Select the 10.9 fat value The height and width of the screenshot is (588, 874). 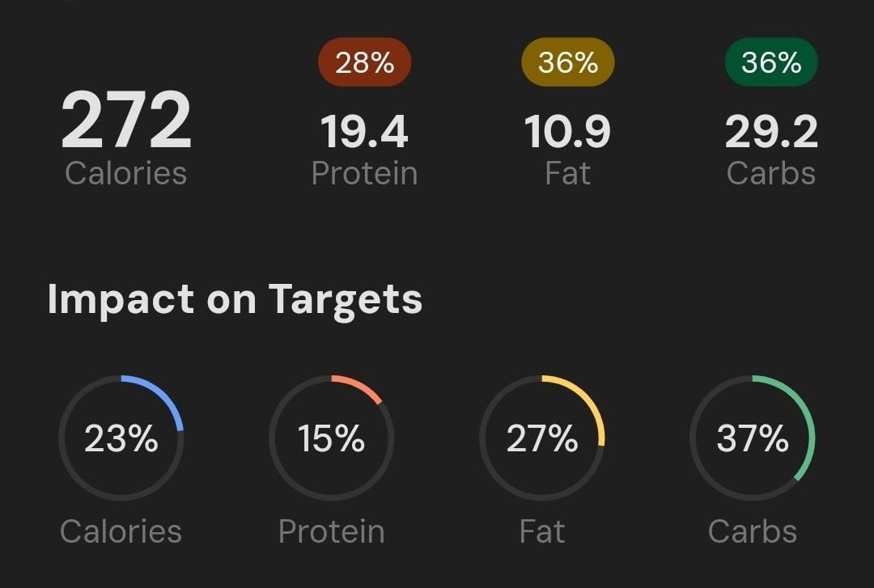[x=567, y=132]
